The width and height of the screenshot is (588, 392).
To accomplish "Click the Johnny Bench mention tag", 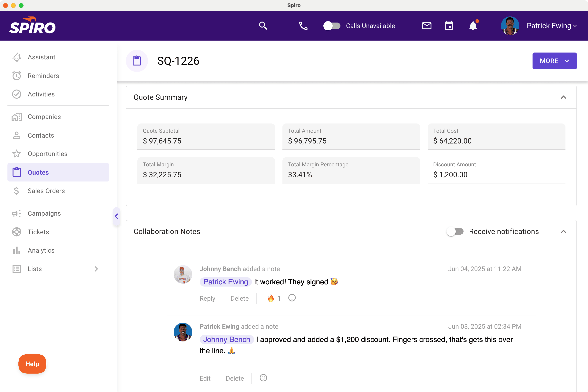I will click(x=227, y=339).
